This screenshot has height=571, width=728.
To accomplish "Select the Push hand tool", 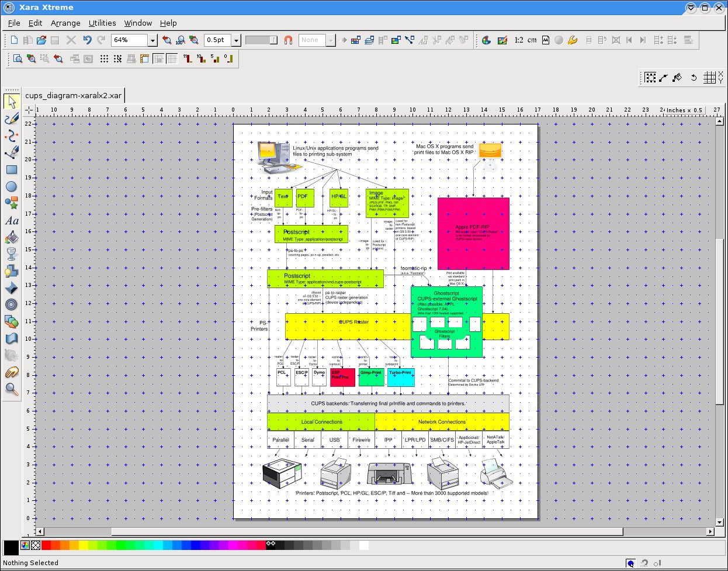I will tap(12, 372).
